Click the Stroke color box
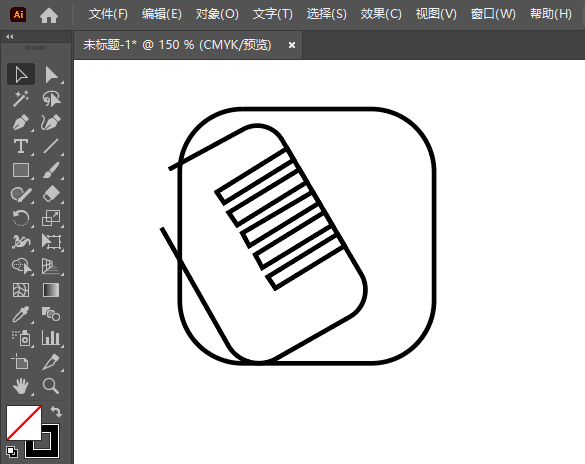585x464 pixels. (51, 449)
